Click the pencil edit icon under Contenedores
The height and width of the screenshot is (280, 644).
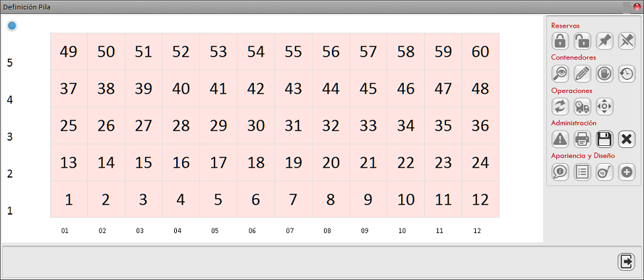point(582,73)
